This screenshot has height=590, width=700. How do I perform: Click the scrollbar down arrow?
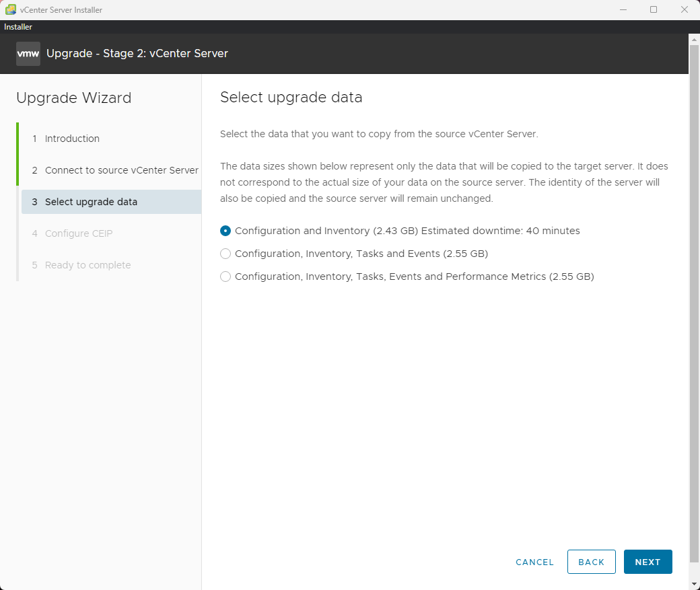pos(694,583)
